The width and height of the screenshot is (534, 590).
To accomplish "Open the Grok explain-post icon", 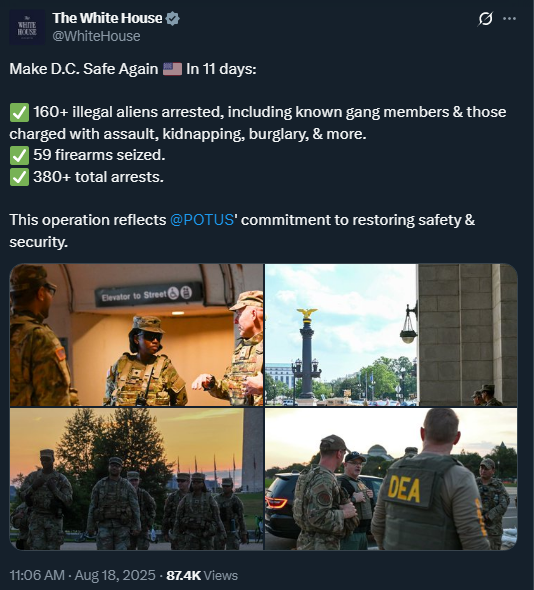I will pos(485,18).
